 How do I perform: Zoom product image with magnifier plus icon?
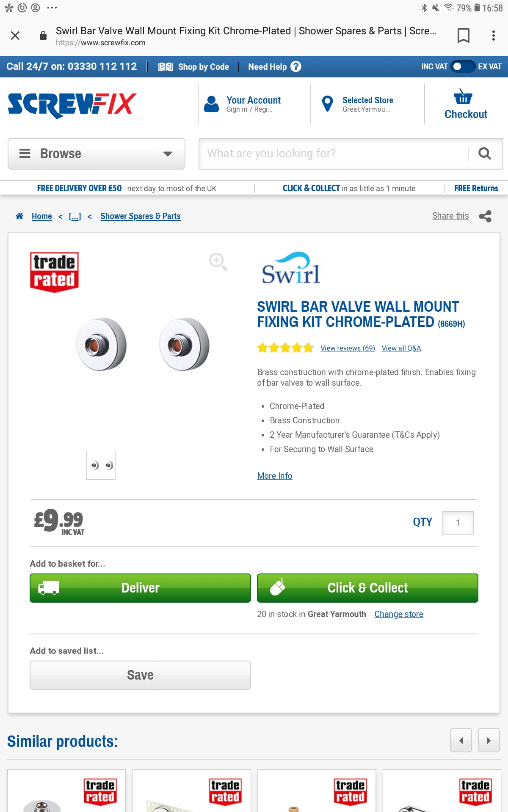(x=218, y=262)
